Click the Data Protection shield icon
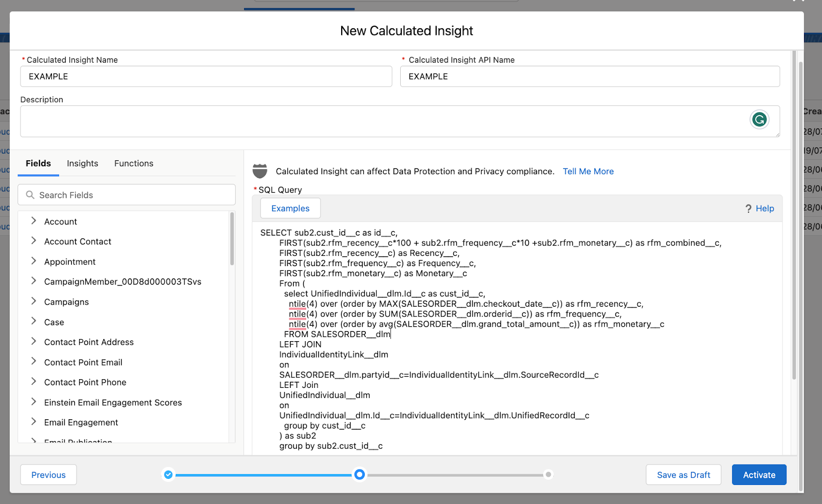Screen dimensions: 822x504 (260, 171)
